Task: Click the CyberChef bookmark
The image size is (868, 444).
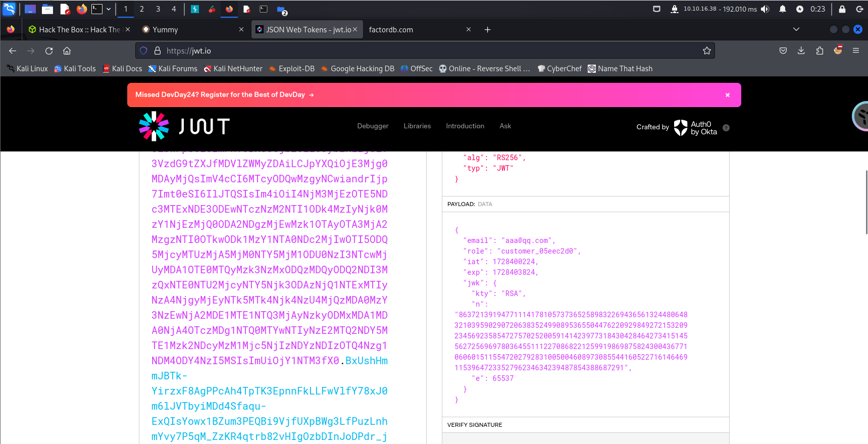Action: pyautogui.click(x=559, y=69)
